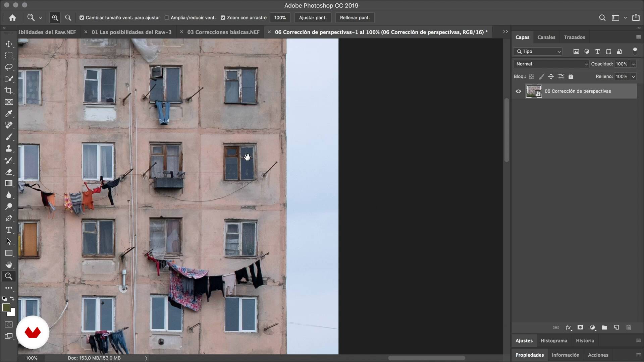Open the Edit Toolbar ellipsis menu

click(x=9, y=288)
